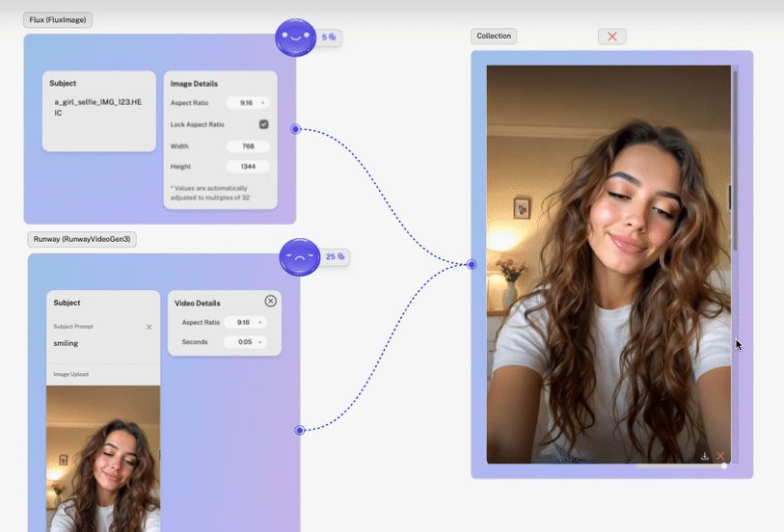This screenshot has width=784, height=532.
Task: Click the Width value field
Action: (248, 146)
